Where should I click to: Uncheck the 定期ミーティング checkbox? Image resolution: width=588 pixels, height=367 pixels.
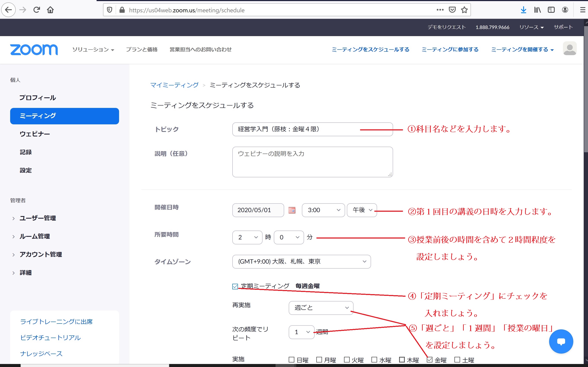pyautogui.click(x=235, y=286)
